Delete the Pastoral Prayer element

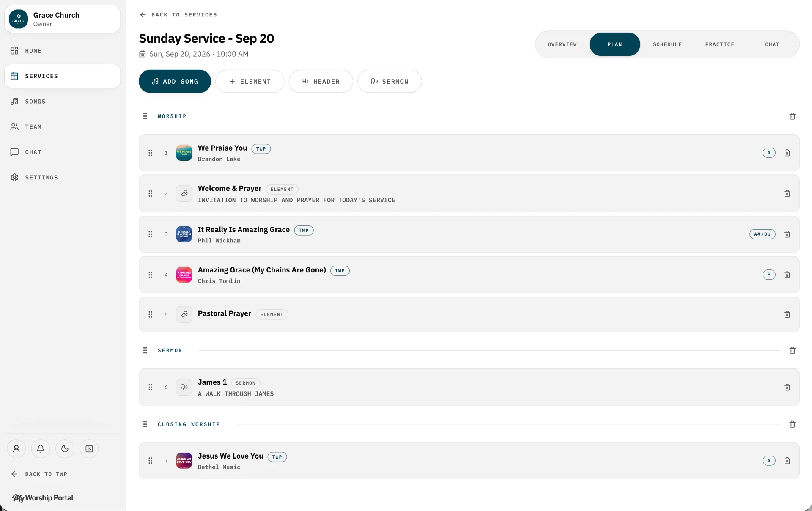pos(787,314)
